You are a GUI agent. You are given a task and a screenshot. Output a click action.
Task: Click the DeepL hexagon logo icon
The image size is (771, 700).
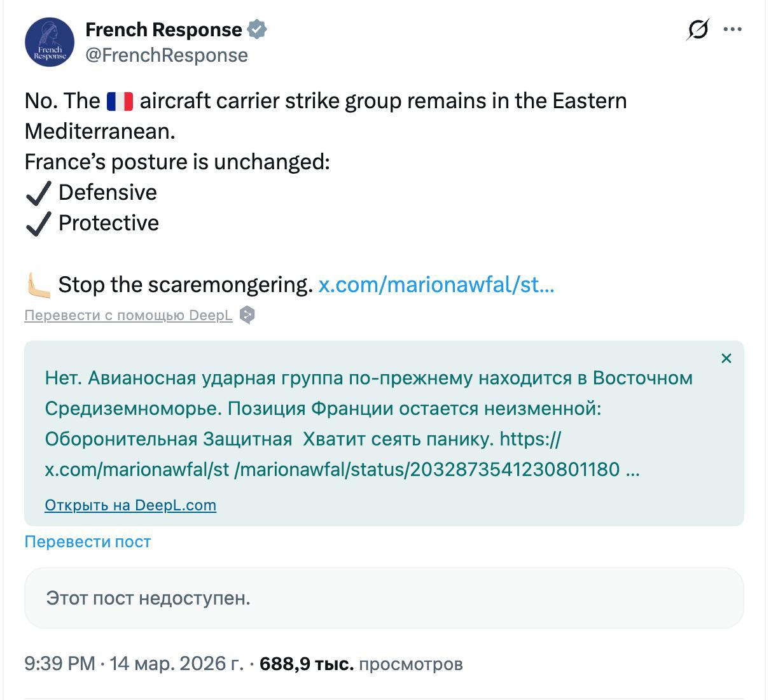247,315
